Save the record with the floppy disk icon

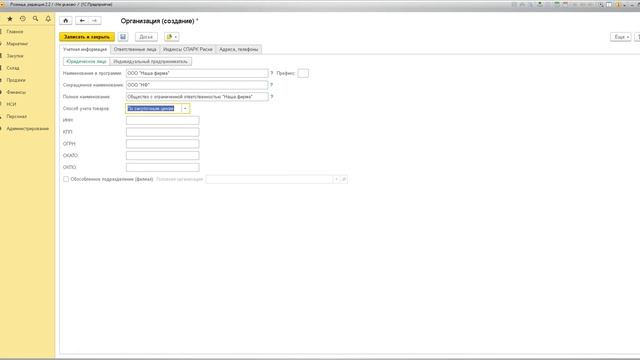[123, 37]
